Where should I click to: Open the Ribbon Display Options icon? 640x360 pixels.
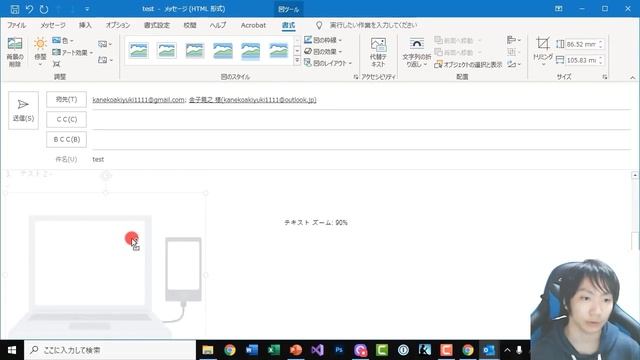558,9
